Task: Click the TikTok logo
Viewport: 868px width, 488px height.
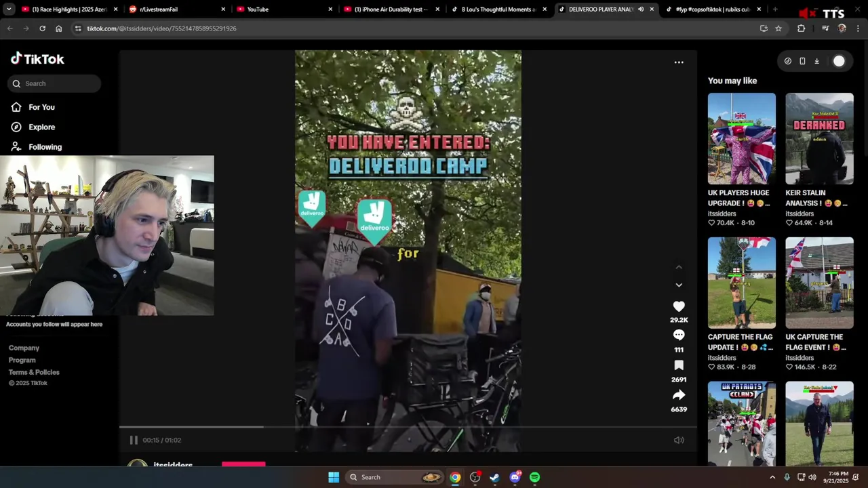Action: [x=37, y=59]
